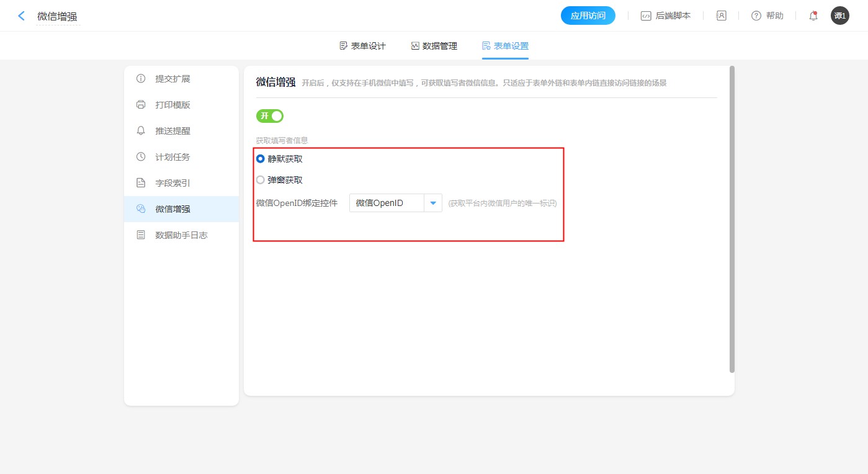The width and height of the screenshot is (868, 474).
Task: Click the 数据助手日志 log icon
Action: [141, 235]
